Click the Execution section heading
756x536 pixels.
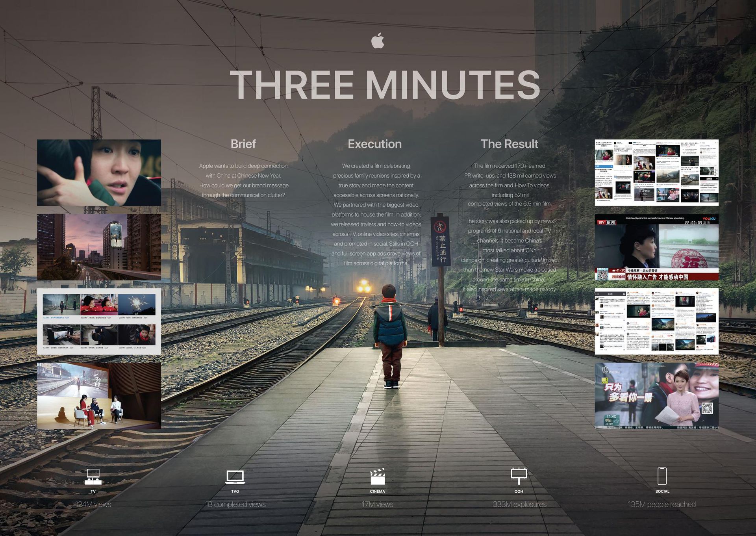[374, 144]
